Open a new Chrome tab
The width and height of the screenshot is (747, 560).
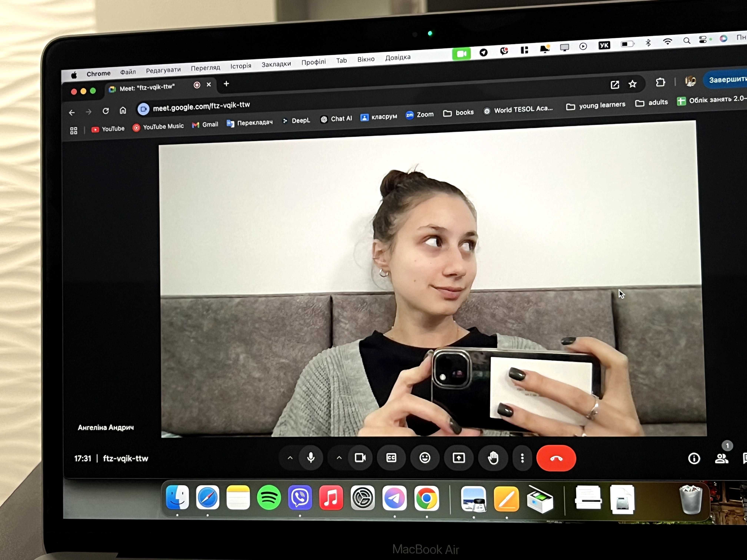(x=226, y=84)
